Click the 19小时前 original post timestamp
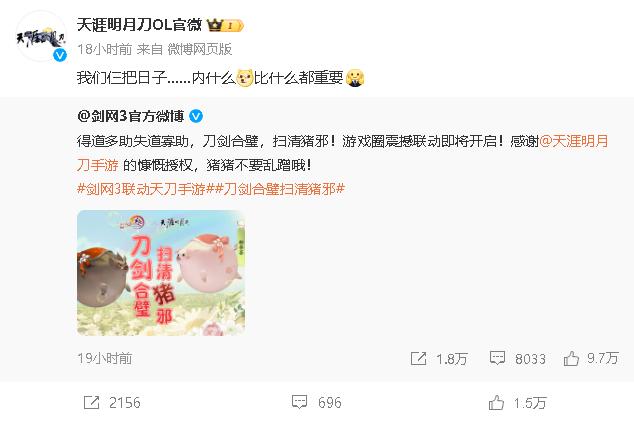 click(105, 358)
